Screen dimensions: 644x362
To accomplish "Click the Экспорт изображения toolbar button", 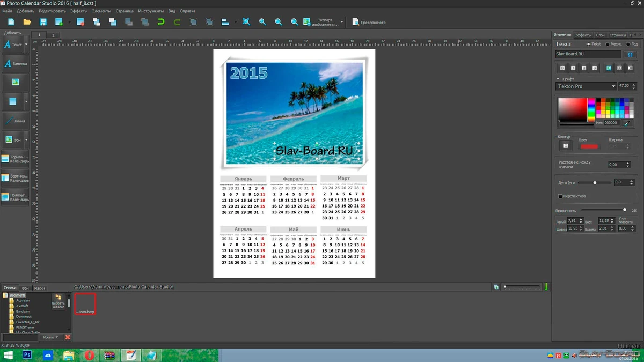I will tap(321, 22).
